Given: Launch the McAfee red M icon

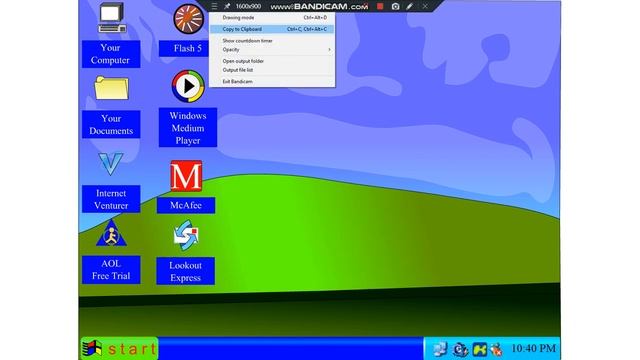Looking at the screenshot, I should pyautogui.click(x=186, y=176).
